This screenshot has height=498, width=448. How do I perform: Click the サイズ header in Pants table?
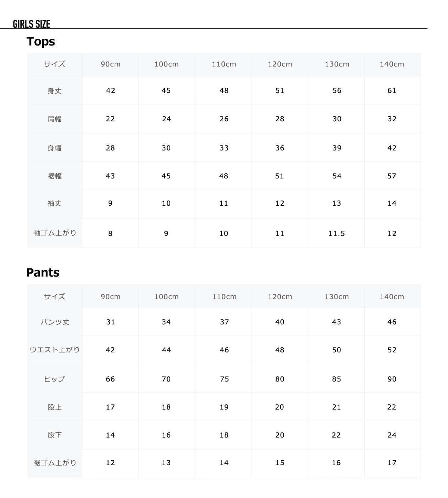click(55, 296)
